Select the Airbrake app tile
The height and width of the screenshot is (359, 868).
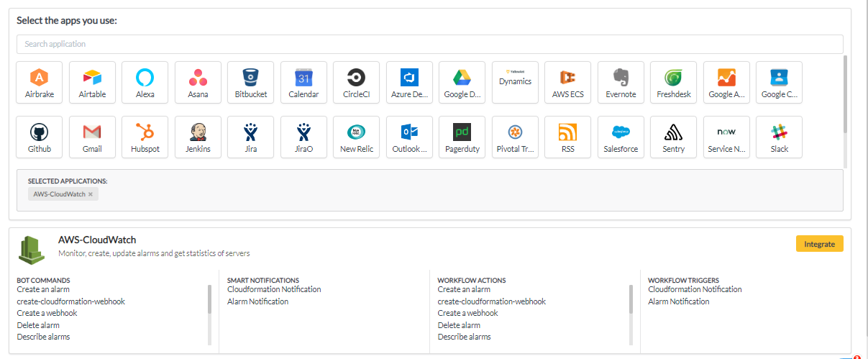click(40, 82)
